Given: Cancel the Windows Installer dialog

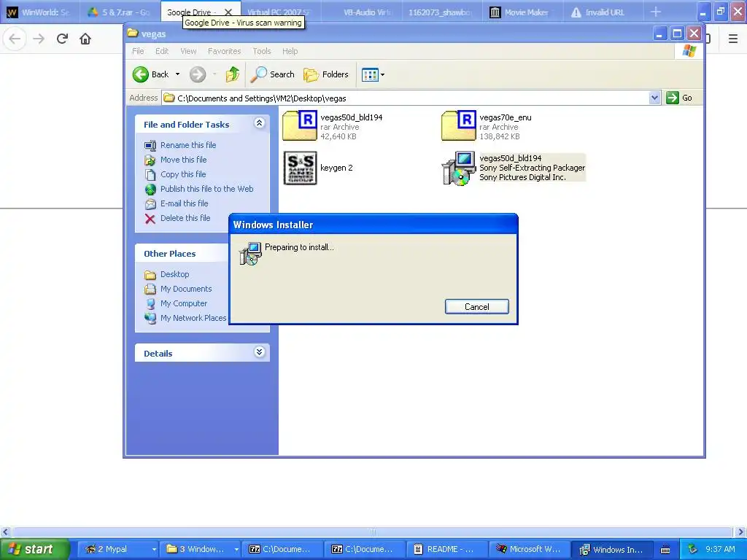Looking at the screenshot, I should [477, 307].
